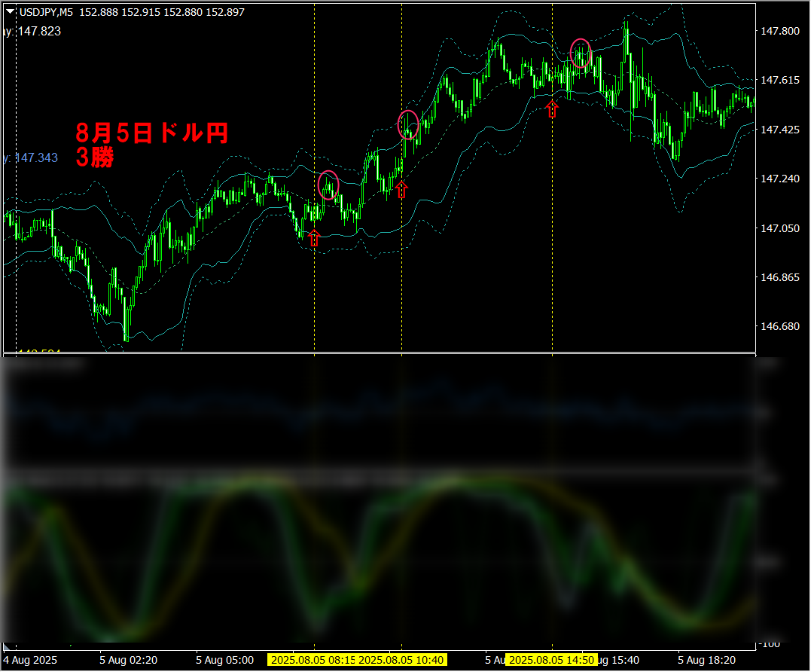Click the red up arrow near the 10:40 line
811x672 pixels.
click(401, 189)
